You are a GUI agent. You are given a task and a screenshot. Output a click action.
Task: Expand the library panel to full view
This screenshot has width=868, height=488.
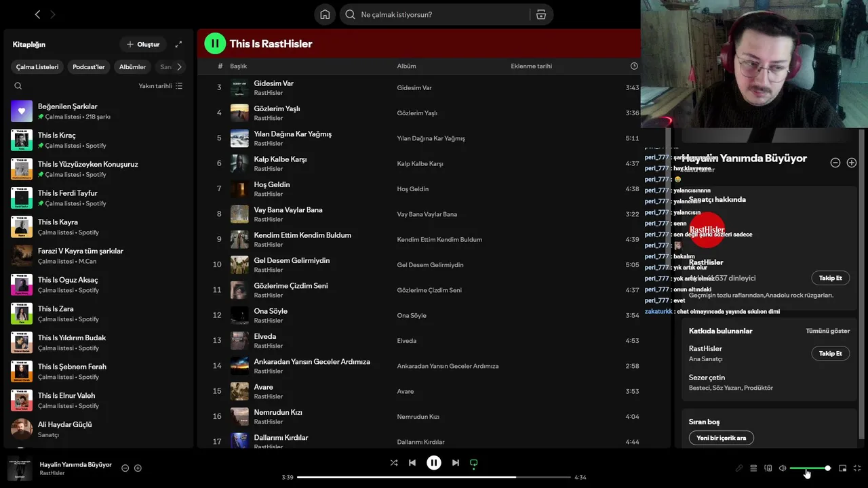(x=178, y=44)
